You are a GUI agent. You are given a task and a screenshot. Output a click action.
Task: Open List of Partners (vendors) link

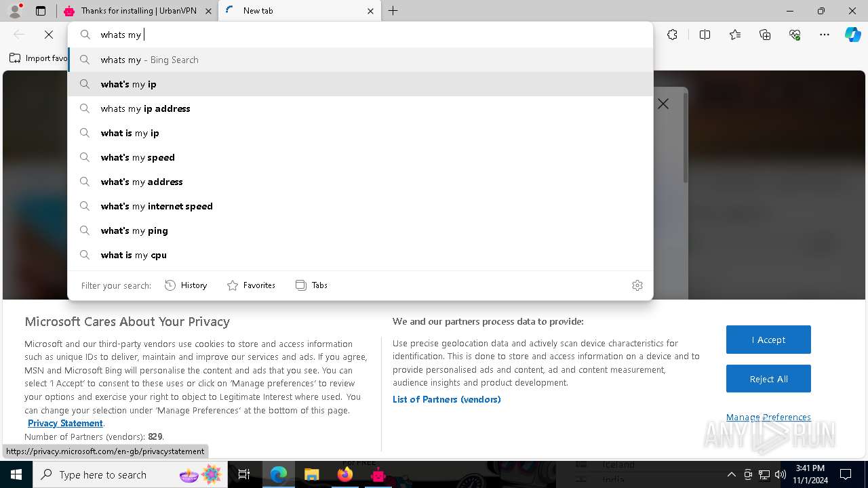(x=447, y=399)
